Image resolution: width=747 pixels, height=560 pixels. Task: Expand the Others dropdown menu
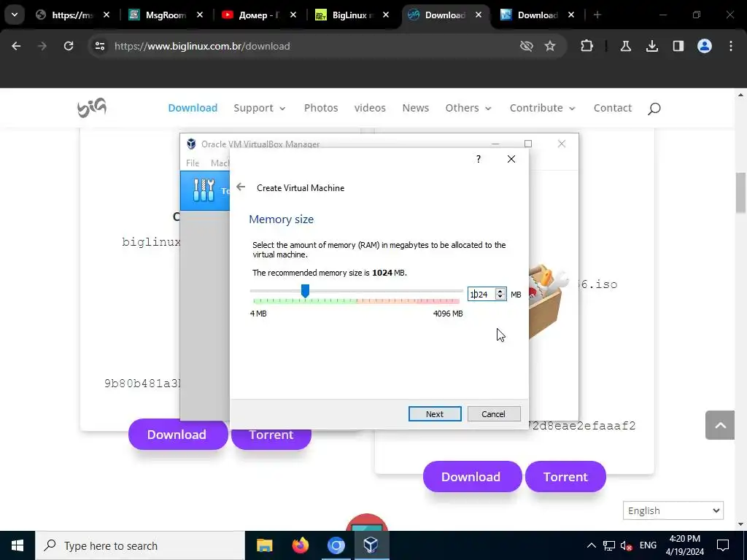468,108
